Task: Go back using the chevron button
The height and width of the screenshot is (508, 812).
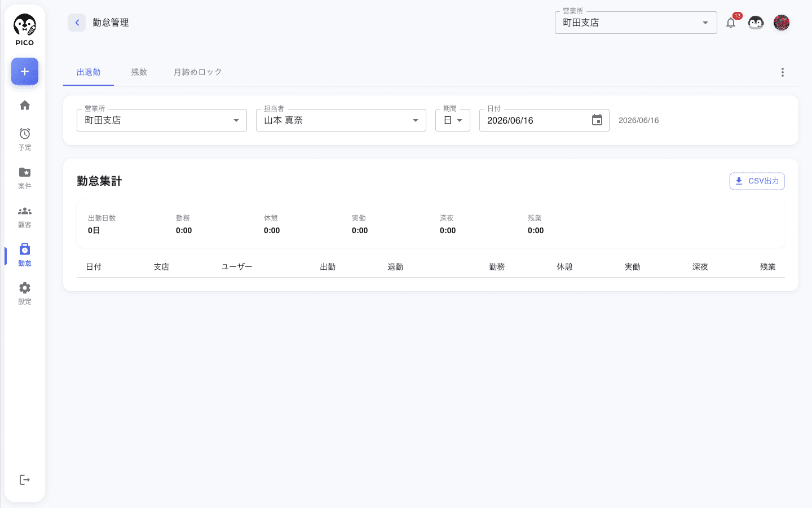Action: pyautogui.click(x=77, y=23)
